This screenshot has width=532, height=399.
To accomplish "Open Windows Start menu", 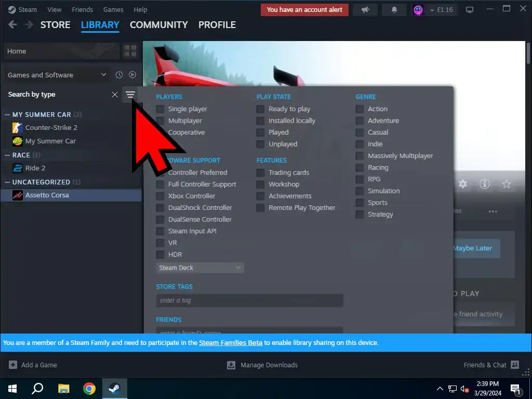I will click(12, 389).
